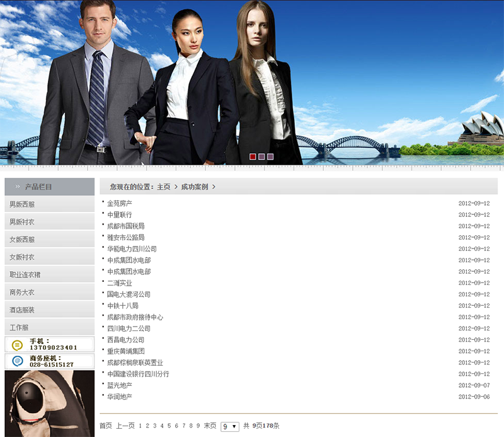504x437 pixels.
Task: Click the blue office landline icon
Action: 17,361
